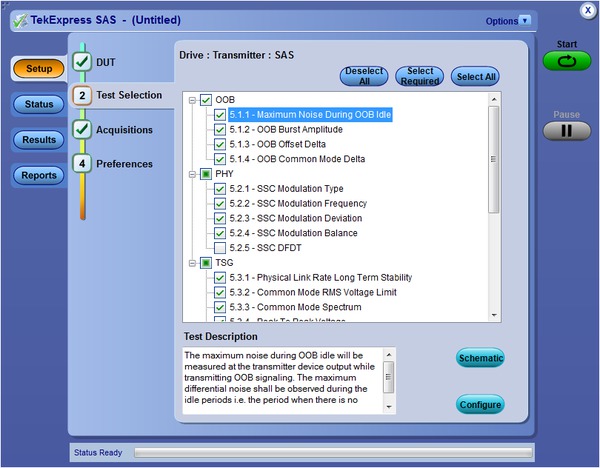Click the Acquisitions step checkmark icon
Viewport: 600px width, 468px height.
point(82,129)
